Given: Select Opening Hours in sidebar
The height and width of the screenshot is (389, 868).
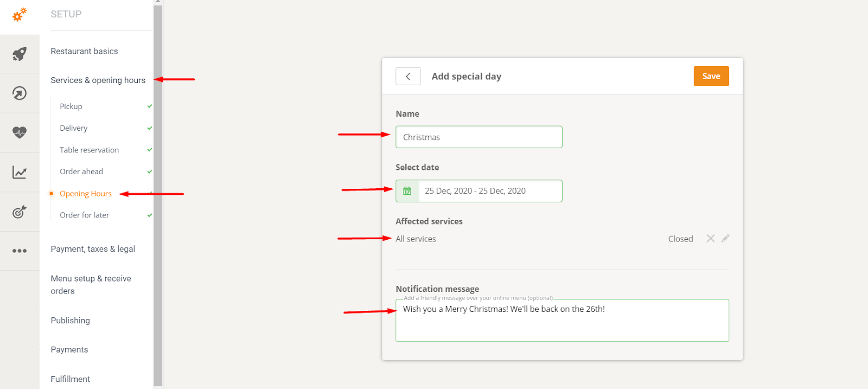Looking at the screenshot, I should pyautogui.click(x=86, y=194).
